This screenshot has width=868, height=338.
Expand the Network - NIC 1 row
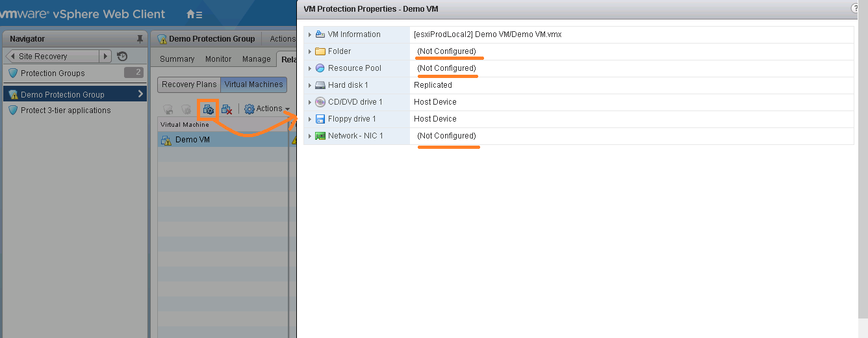(310, 136)
